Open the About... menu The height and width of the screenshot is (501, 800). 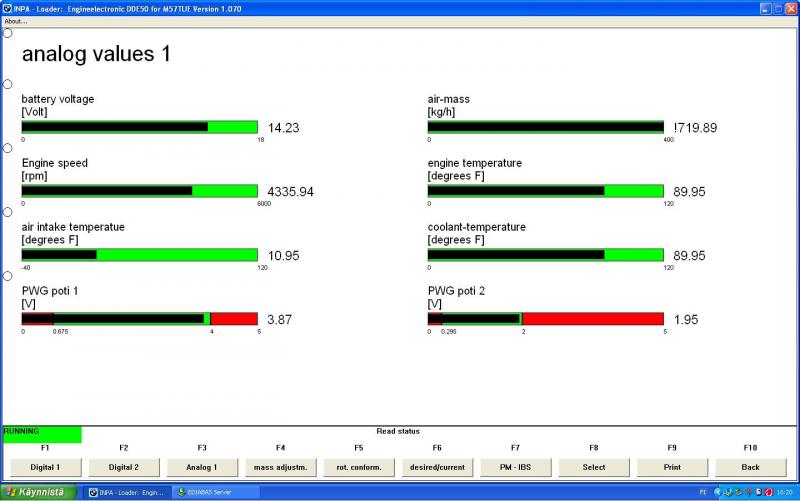[x=16, y=21]
